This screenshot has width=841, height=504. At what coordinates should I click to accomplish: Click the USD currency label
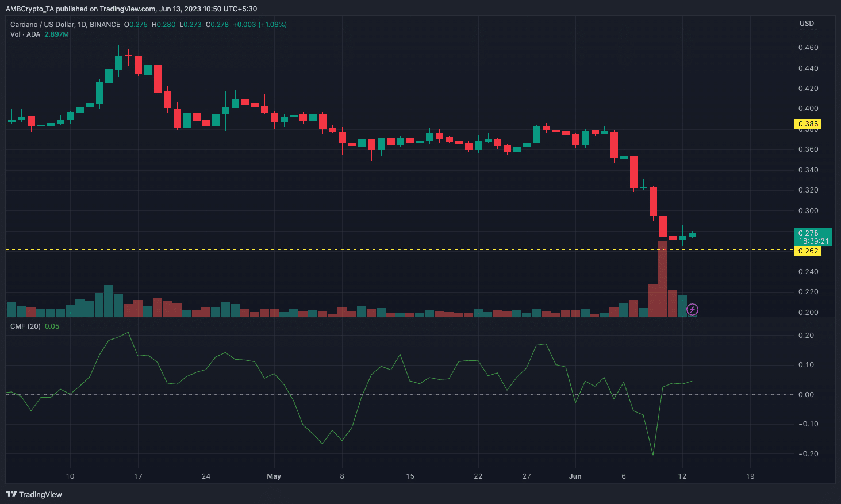[807, 24]
